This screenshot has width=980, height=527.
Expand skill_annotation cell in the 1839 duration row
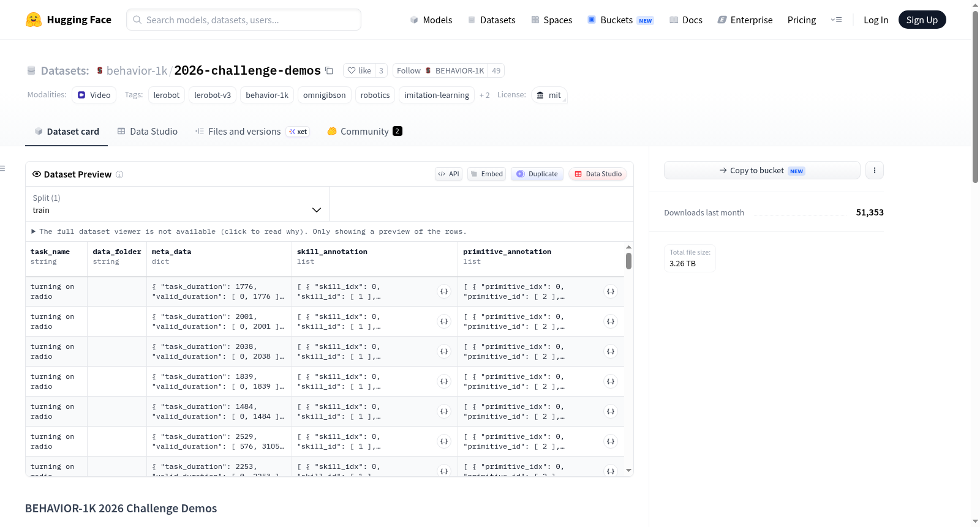(444, 381)
